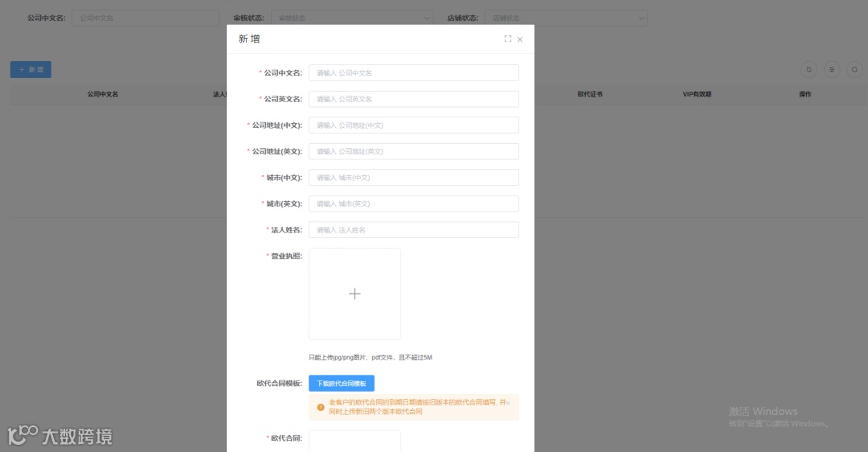Image resolution: width=868 pixels, height=452 pixels.
Task: Focus the 公司英文名 input field
Action: 414,99
